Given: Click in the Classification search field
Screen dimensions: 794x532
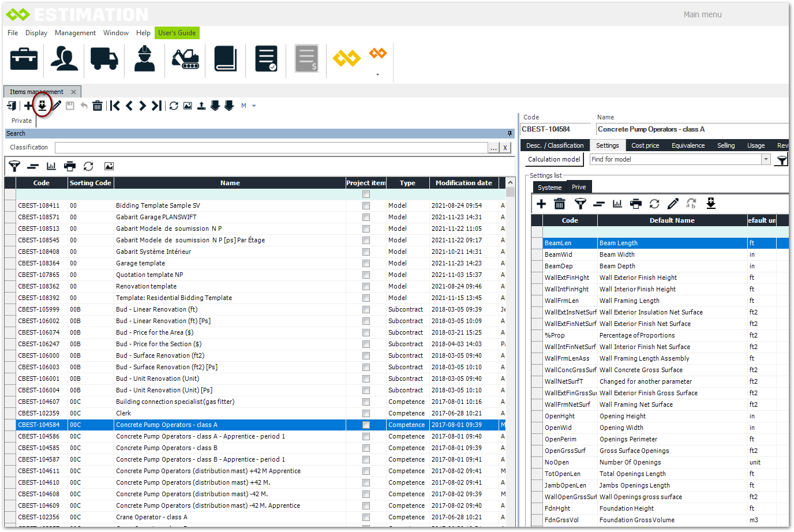Looking at the screenshot, I should [271, 148].
